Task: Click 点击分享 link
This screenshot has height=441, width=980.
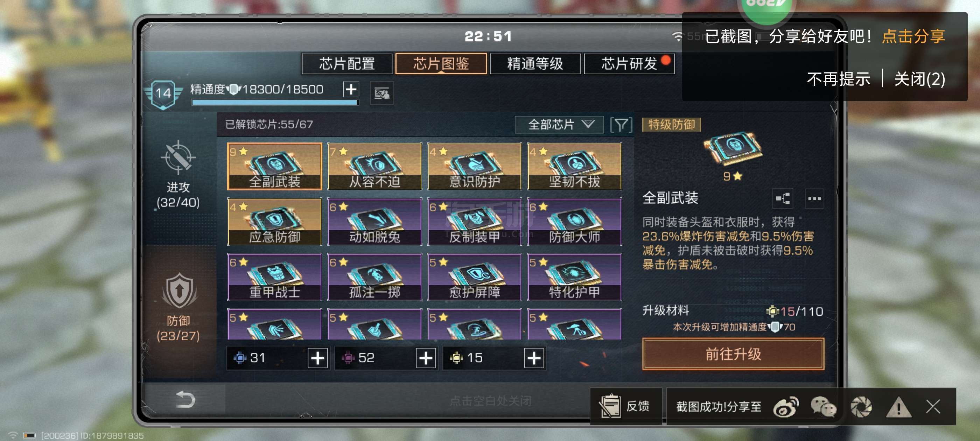Action: [913, 36]
